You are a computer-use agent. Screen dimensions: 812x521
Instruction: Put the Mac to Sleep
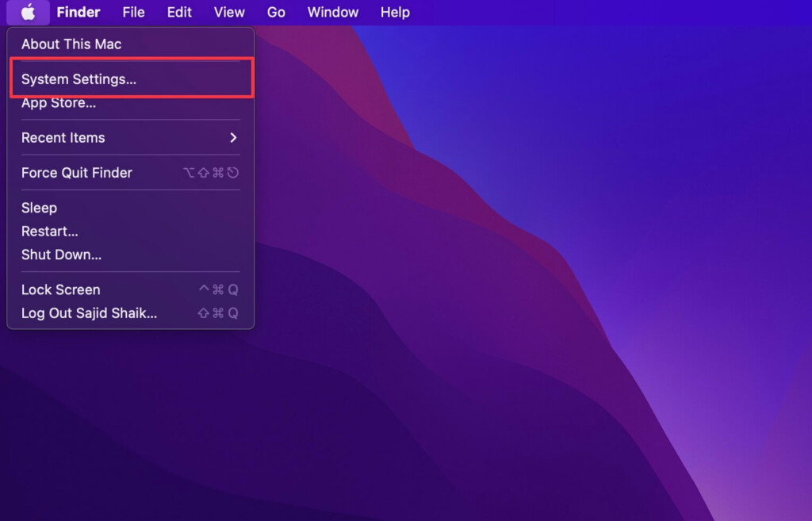click(131, 208)
